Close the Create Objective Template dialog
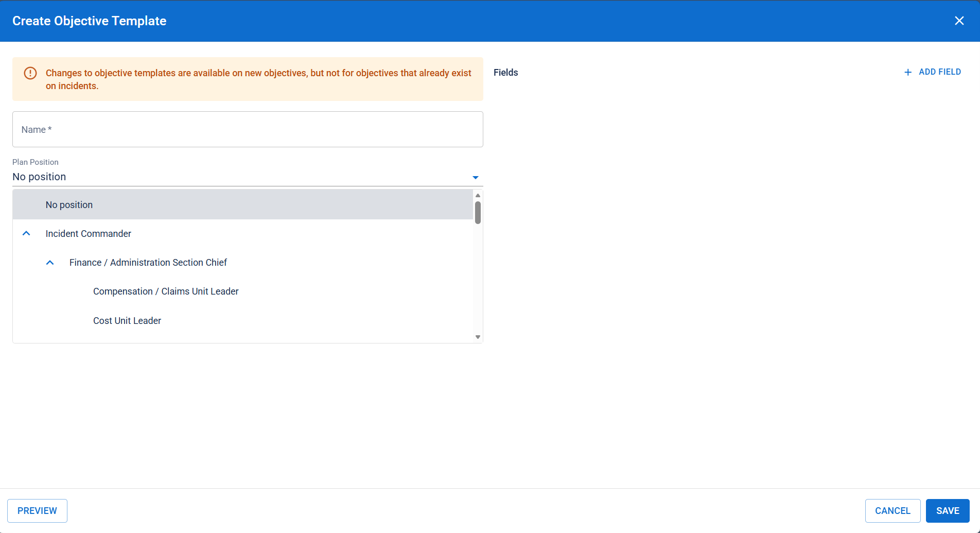 [959, 21]
